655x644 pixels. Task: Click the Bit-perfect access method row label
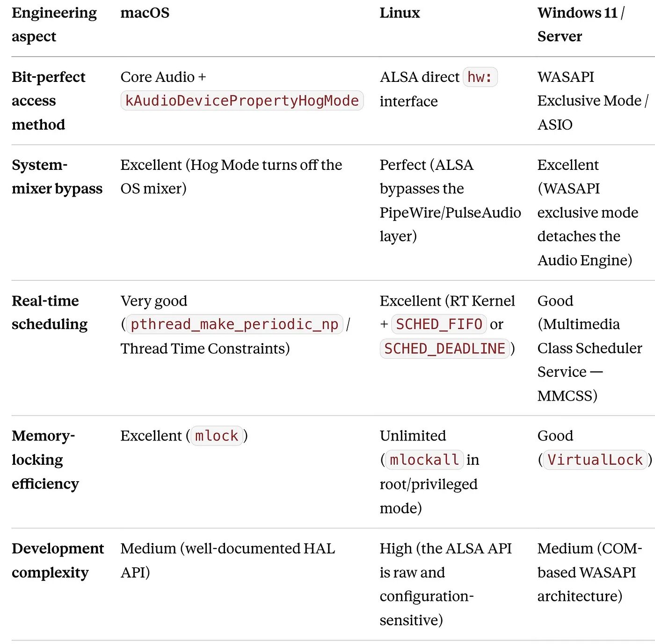point(49,101)
